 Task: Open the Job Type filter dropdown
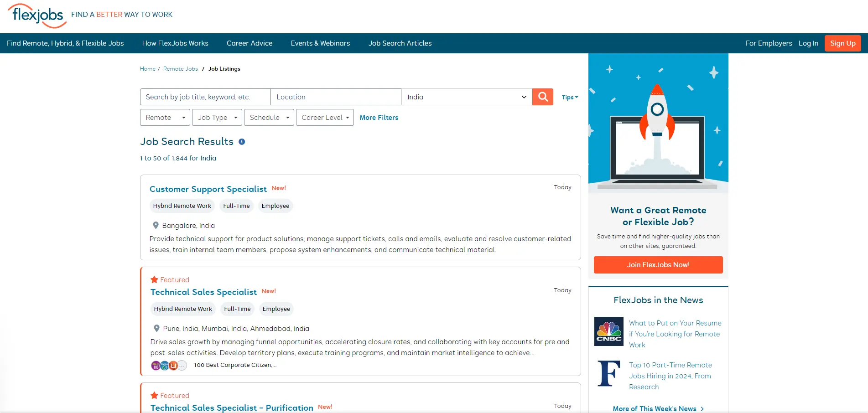pos(217,118)
